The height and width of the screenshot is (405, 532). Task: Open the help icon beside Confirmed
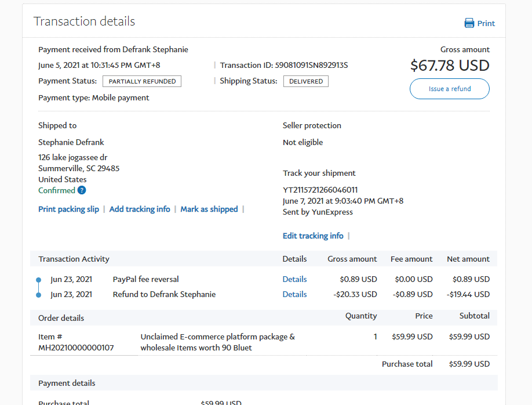tap(82, 190)
